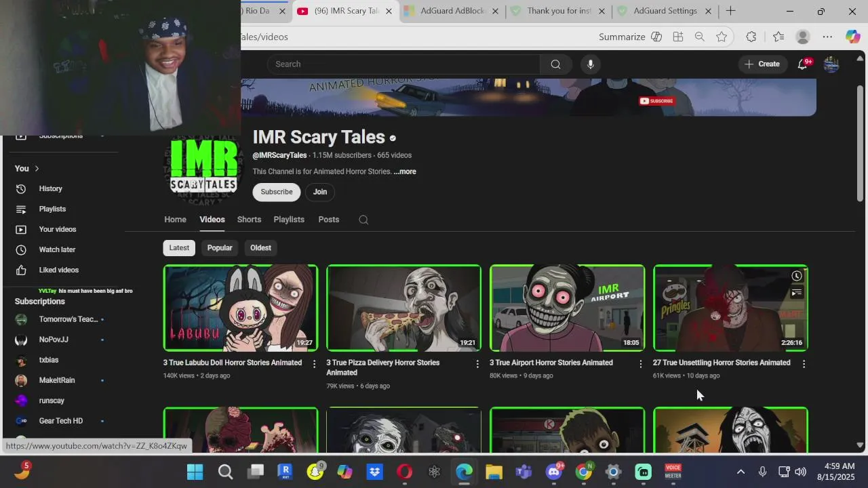Switch to channel Posts tab
Image resolution: width=868 pixels, height=488 pixels.
pyautogui.click(x=329, y=220)
